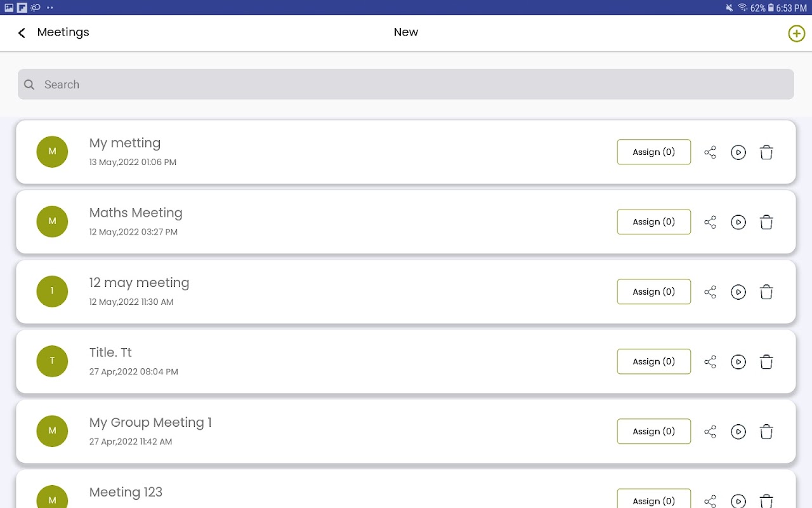Share the Maths Meeting entry
Screen dimensions: 812x508
[x=710, y=222]
